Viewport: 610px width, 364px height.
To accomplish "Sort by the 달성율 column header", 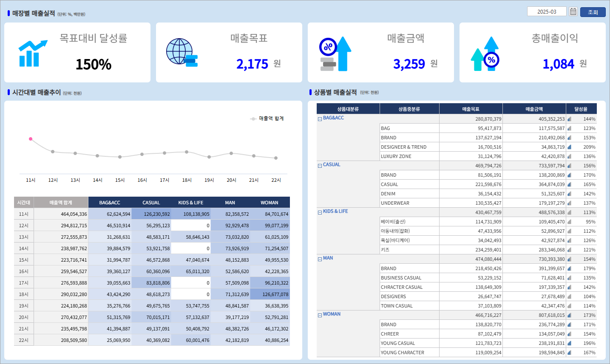I will tap(581, 109).
